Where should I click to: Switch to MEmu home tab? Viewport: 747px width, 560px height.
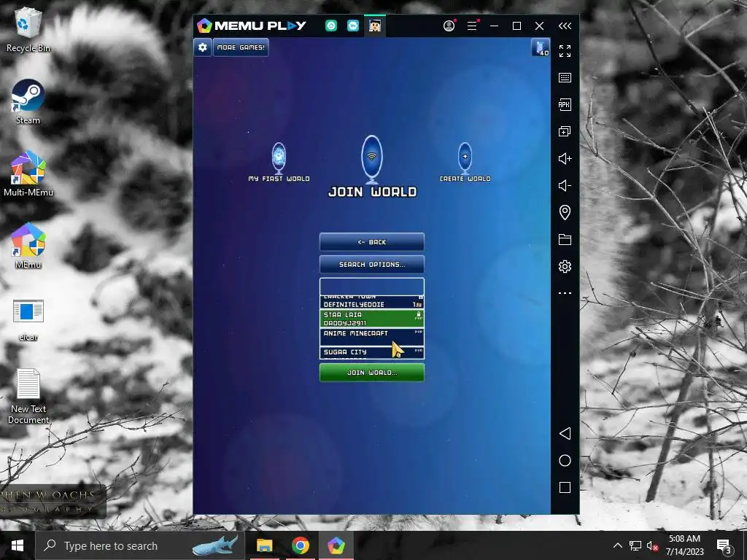[x=331, y=26]
